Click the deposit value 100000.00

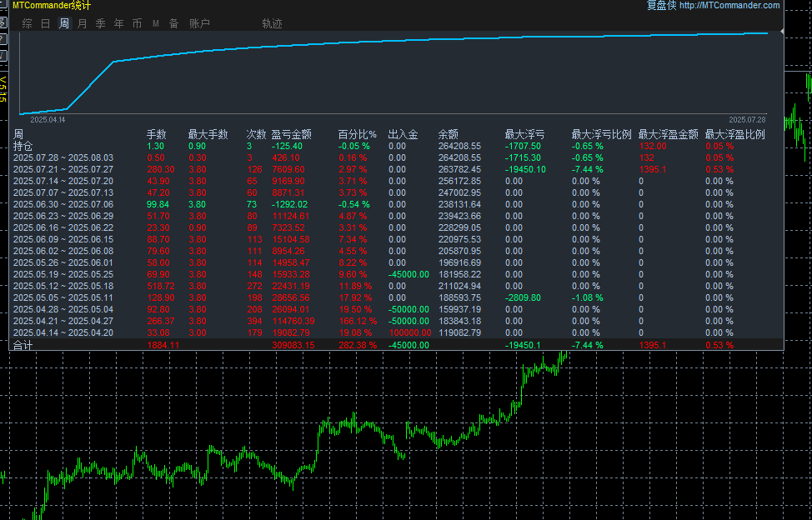tap(409, 332)
